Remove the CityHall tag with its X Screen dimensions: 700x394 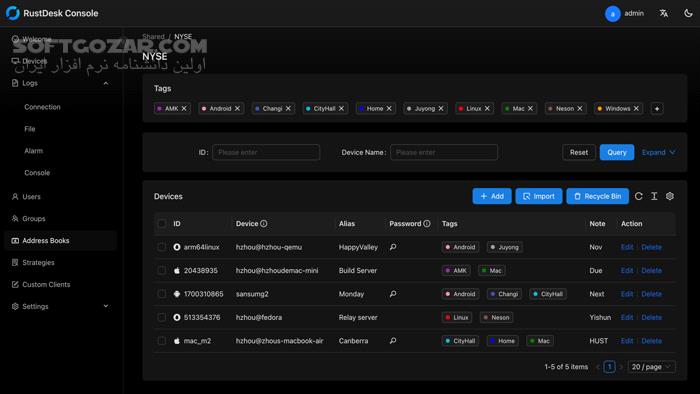pyautogui.click(x=341, y=108)
